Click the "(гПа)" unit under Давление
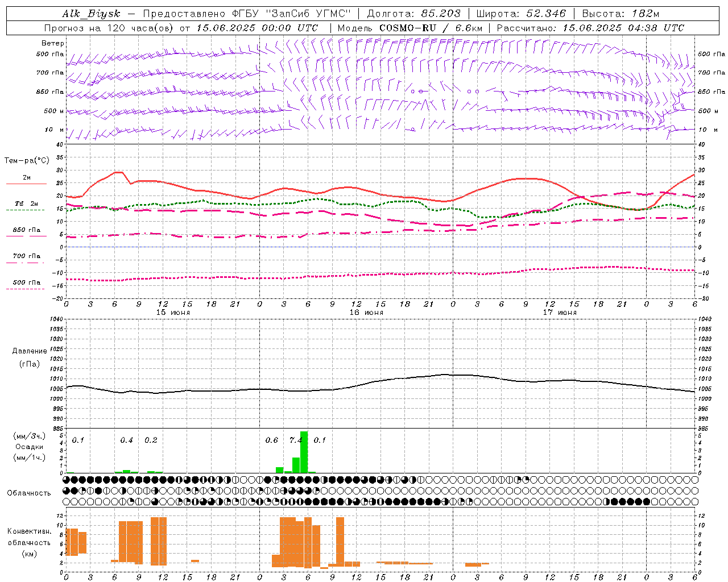 [30, 364]
